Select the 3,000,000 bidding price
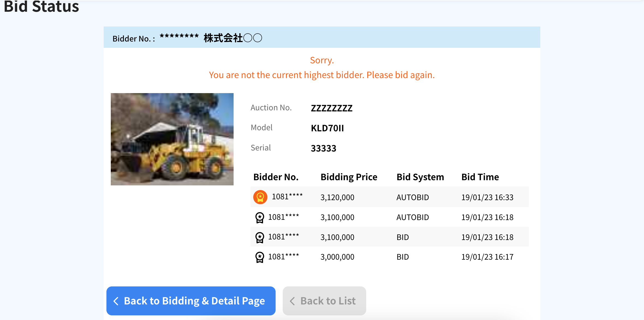644x320 pixels. 337,257
